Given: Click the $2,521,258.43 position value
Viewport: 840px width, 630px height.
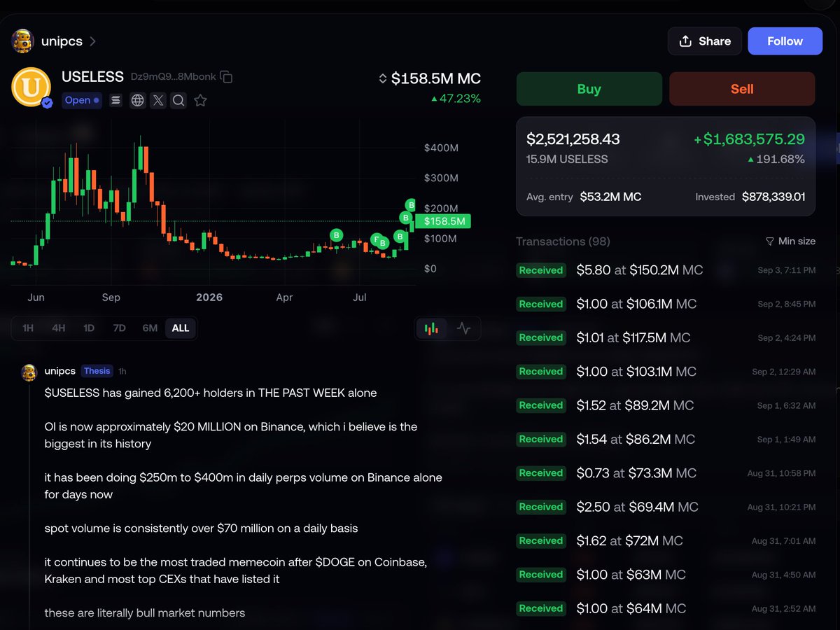Looking at the screenshot, I should point(573,139).
